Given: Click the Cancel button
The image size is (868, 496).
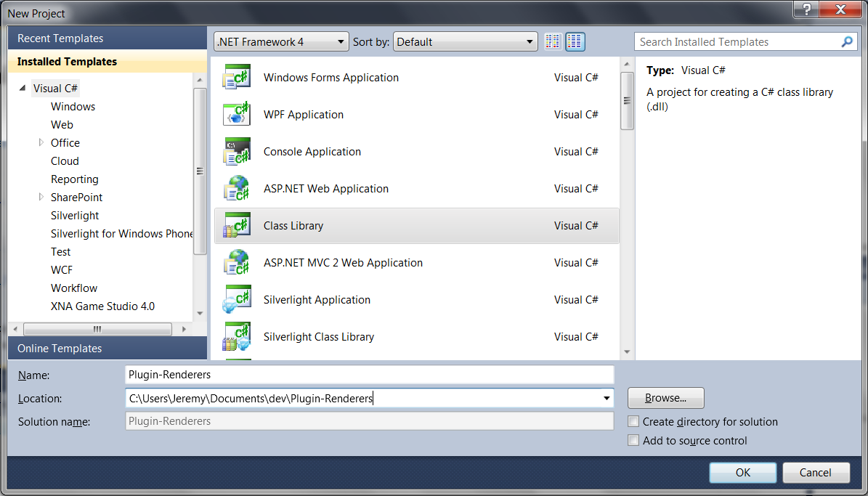Looking at the screenshot, I should tap(816, 473).
